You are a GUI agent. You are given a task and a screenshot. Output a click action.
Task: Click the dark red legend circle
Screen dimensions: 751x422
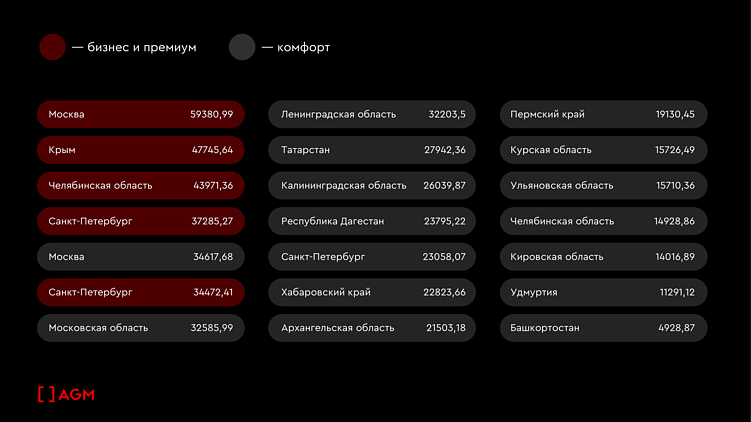[52, 47]
